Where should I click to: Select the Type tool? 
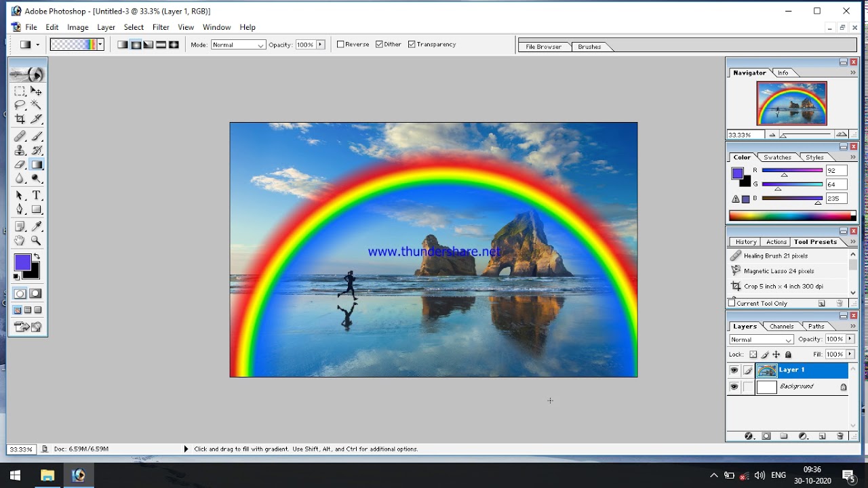36,196
